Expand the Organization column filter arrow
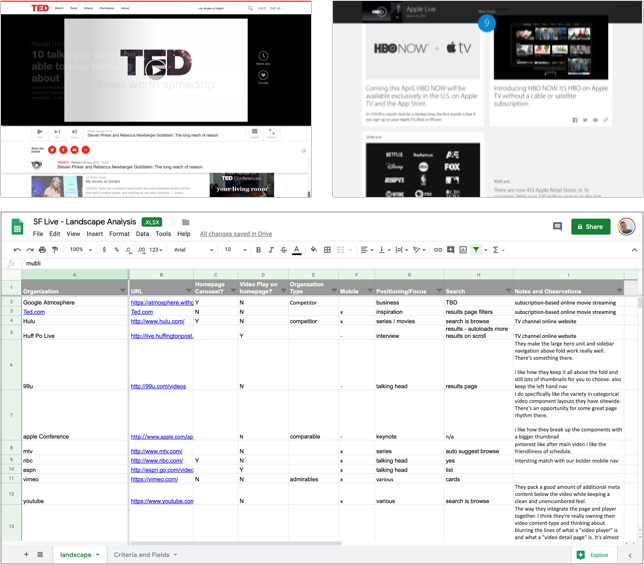Screen dimensions: 644x565 [124, 291]
